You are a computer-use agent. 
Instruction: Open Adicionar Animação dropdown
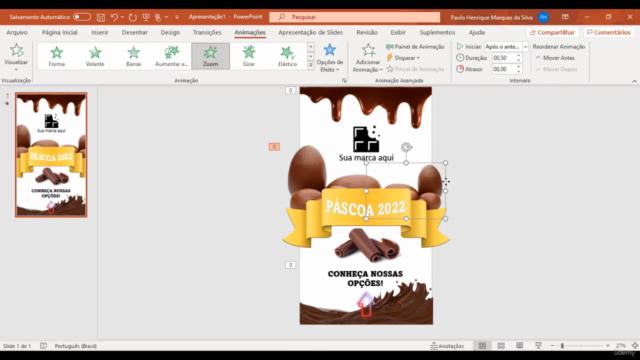pyautogui.click(x=367, y=58)
